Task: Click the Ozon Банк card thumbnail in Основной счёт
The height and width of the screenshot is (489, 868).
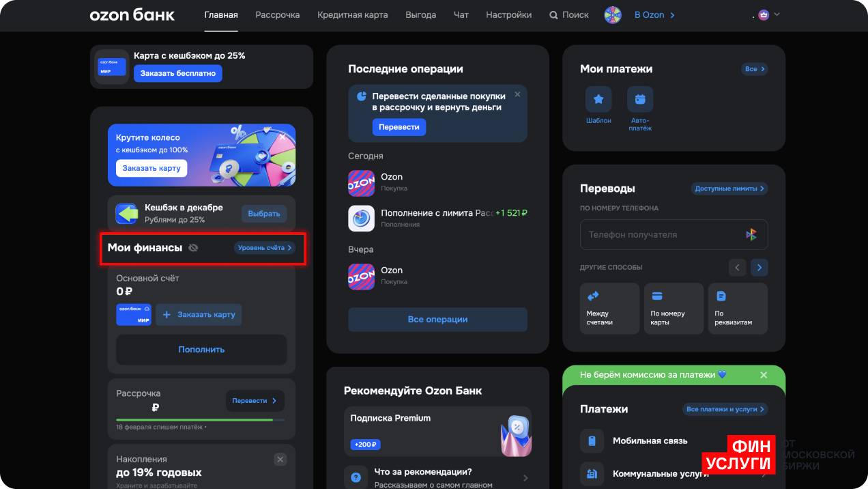Action: (x=134, y=315)
